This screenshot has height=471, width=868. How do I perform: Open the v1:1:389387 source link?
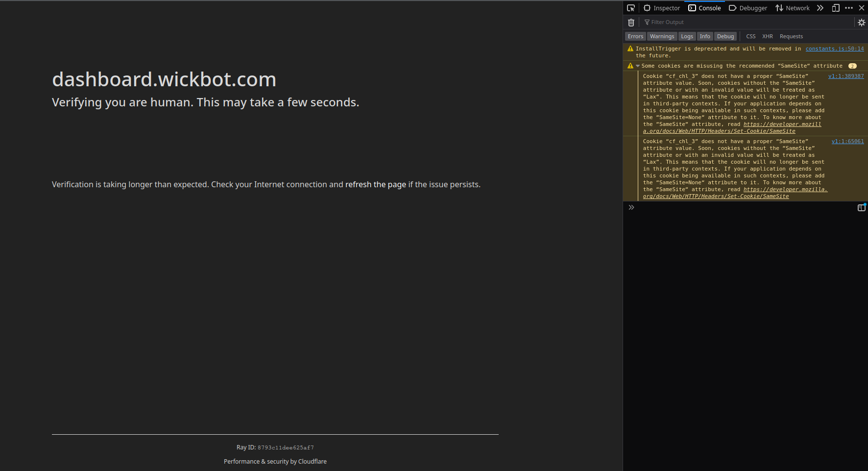pos(846,76)
